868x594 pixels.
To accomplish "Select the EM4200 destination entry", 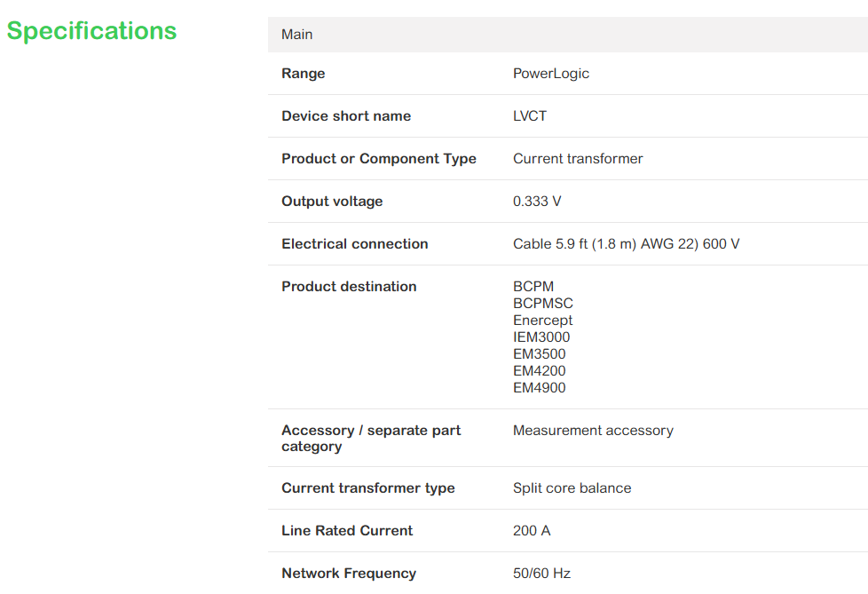I will pos(540,371).
